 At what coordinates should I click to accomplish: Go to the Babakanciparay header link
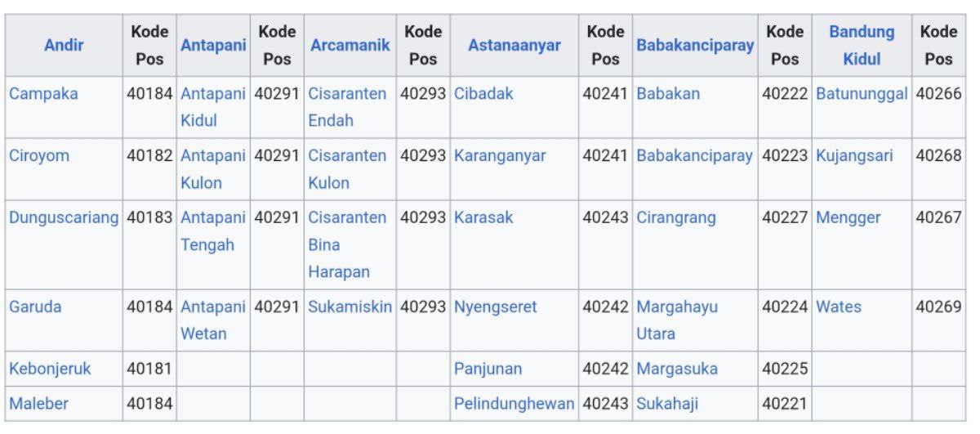695,45
